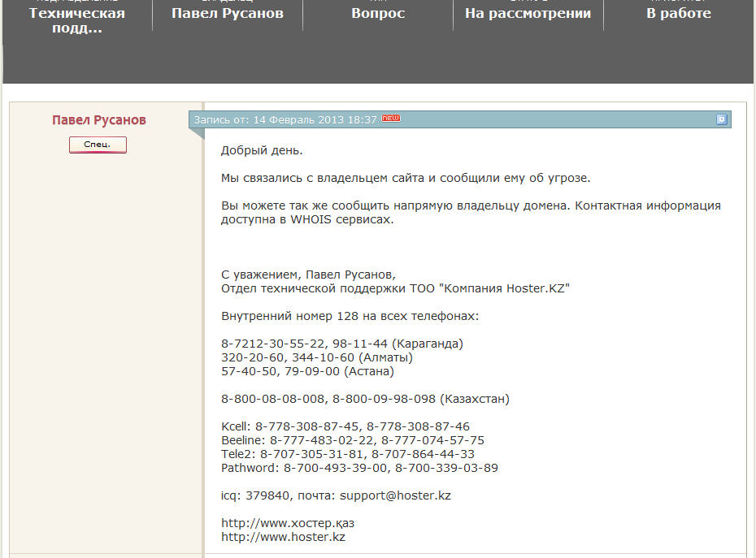This screenshot has height=558, width=756.
Task: Click post date 'Запись от: 14 Февраль 2013 18:37'
Action: [285, 119]
